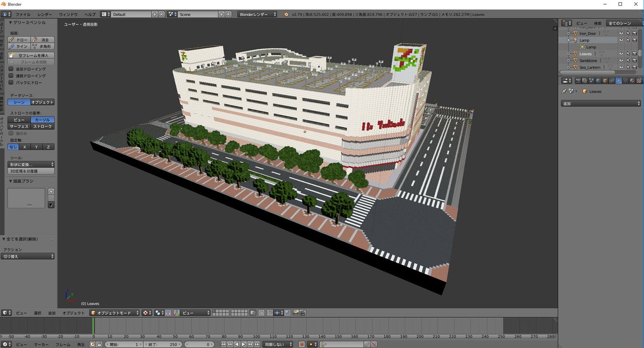The height and width of the screenshot is (348, 644).
Task: Open the 全てのシーン outliner dropdown
Action: click(624, 23)
